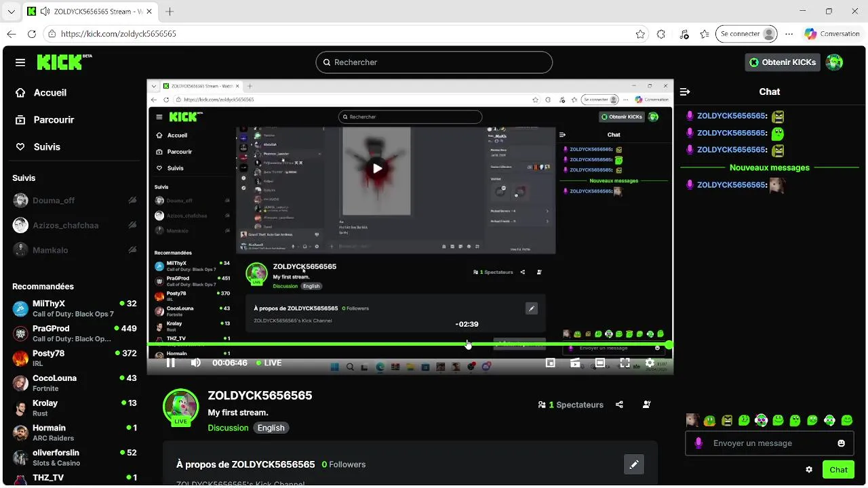868x488 pixels.
Task: Click the Obtenir KICKs button
Action: 782,62
